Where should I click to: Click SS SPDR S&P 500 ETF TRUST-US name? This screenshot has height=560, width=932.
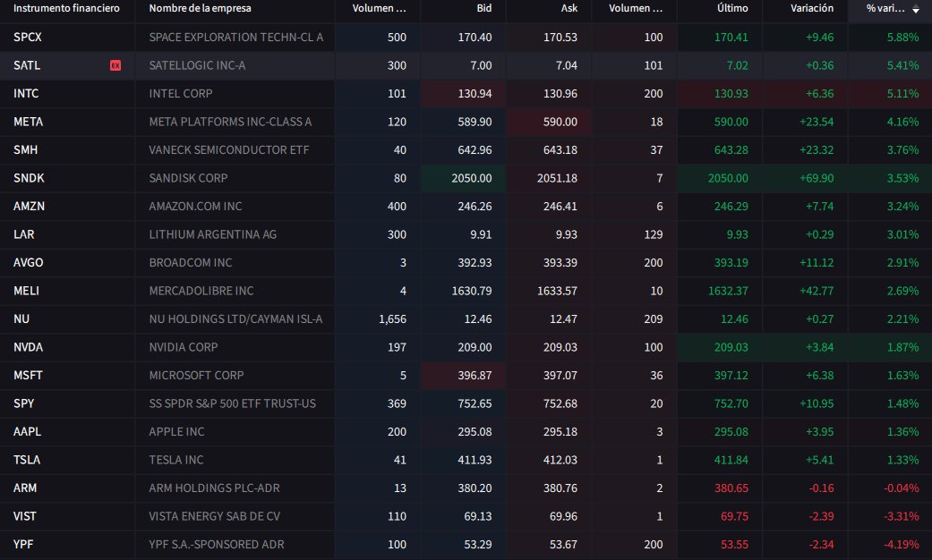coord(232,403)
